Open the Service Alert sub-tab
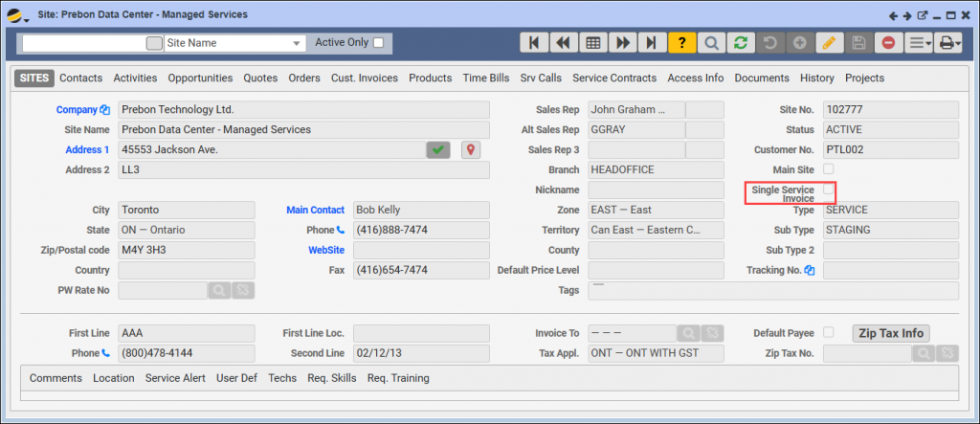 175,378
